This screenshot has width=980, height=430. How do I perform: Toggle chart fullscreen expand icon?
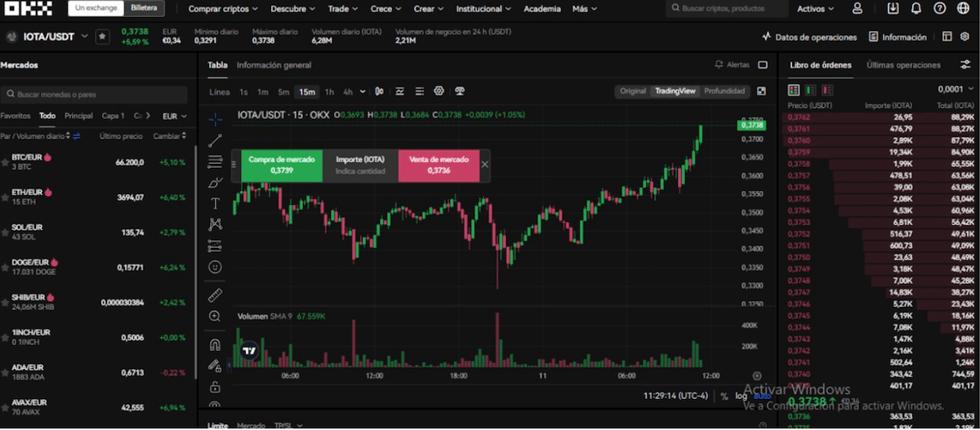coord(762,91)
